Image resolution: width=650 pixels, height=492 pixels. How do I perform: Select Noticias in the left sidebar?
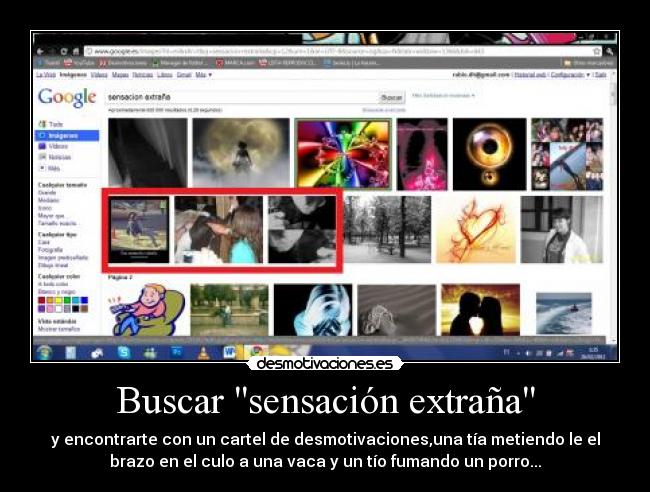[x=55, y=157]
